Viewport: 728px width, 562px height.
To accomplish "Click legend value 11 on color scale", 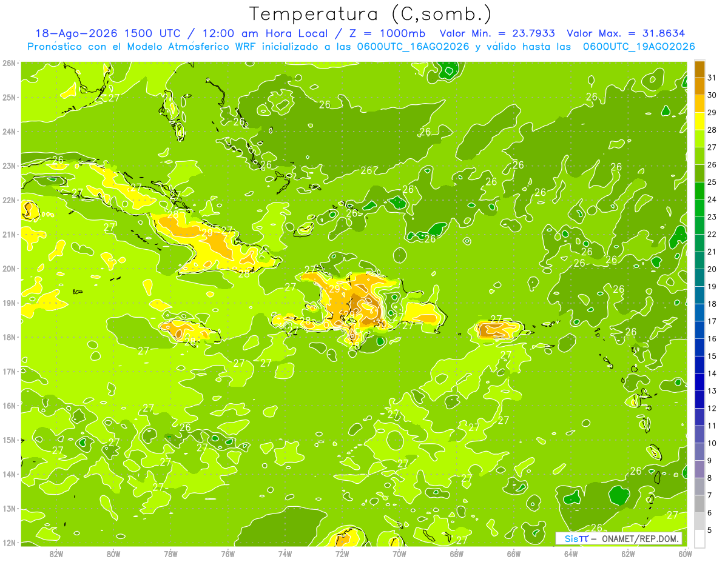I will click(x=712, y=426).
